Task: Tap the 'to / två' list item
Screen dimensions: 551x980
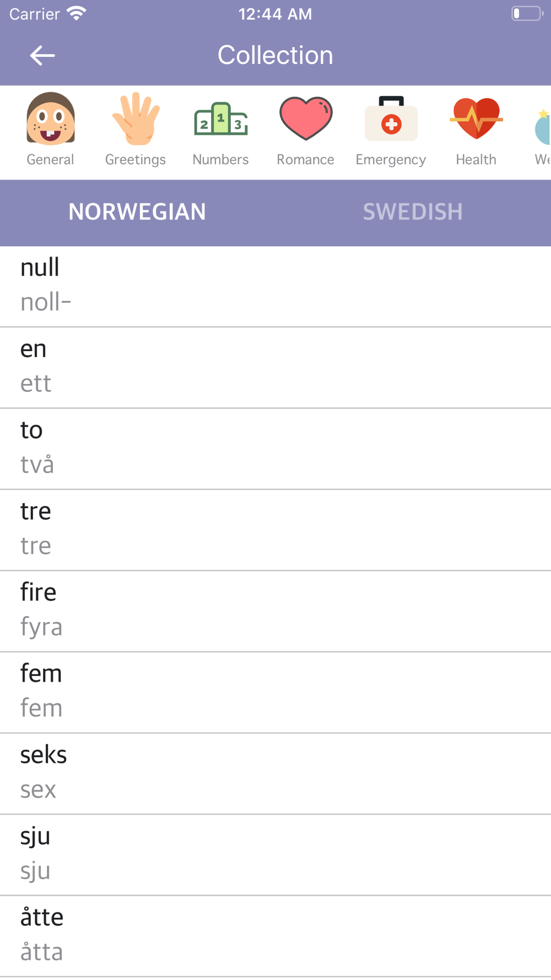Action: pos(275,449)
